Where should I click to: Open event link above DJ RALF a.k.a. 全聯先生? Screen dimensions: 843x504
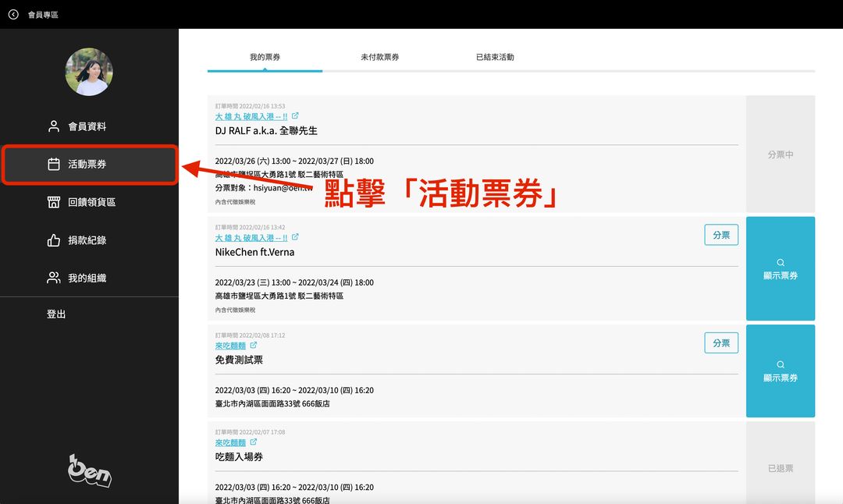[251, 116]
